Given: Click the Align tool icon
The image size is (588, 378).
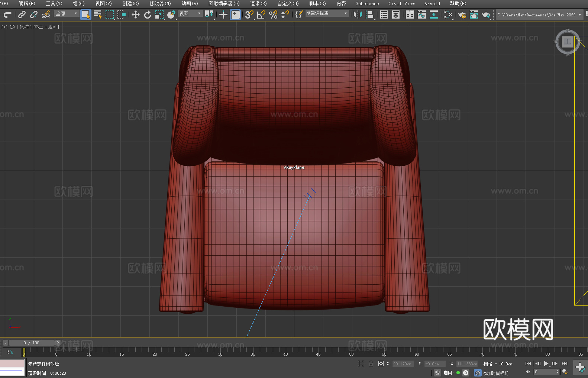Looking at the screenshot, I should [370, 14].
